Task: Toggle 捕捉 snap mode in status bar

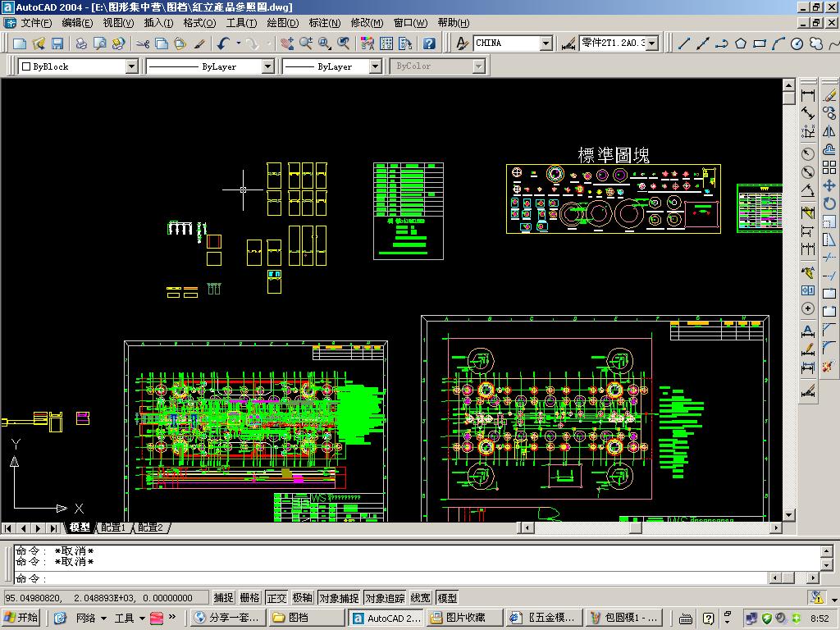Action: point(223,598)
